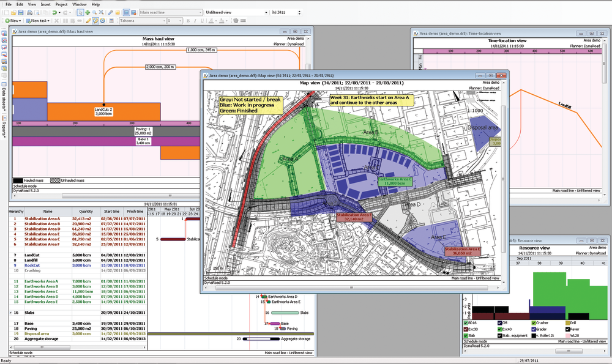Toggle the CM resource checkbox

pyautogui.click(x=499, y=323)
